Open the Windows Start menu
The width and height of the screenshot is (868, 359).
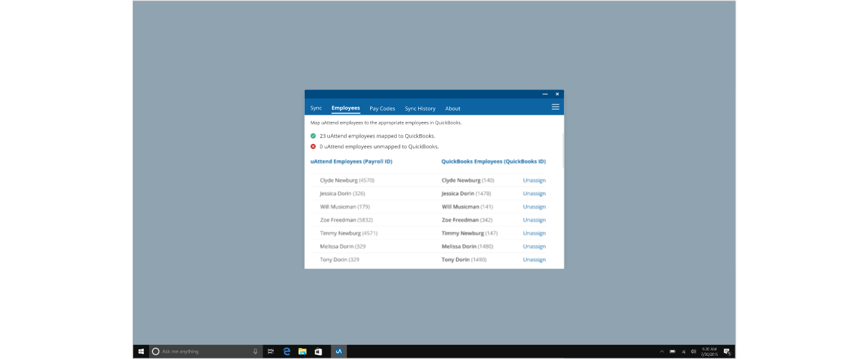(141, 351)
